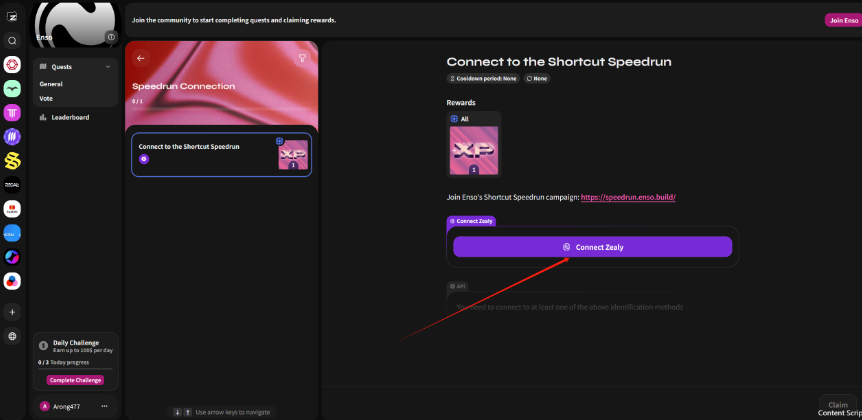Open the magenta trident community icon
The image size is (862, 420).
click(12, 113)
